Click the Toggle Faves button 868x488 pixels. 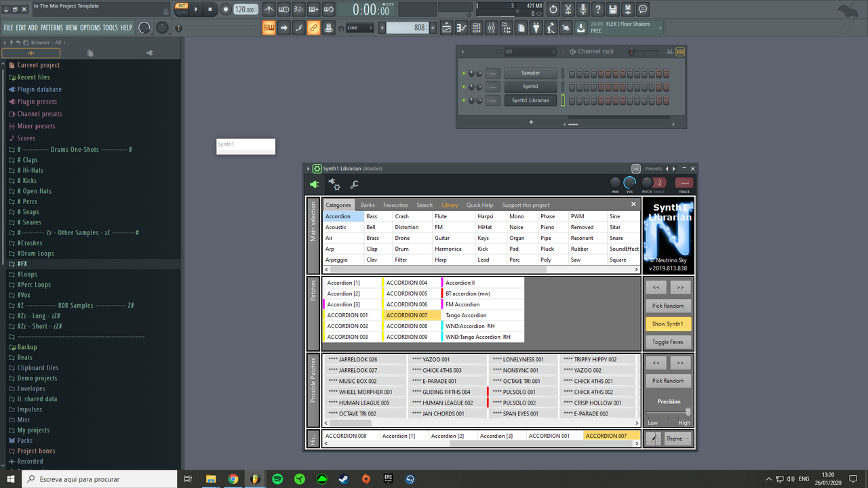pyautogui.click(x=668, y=342)
